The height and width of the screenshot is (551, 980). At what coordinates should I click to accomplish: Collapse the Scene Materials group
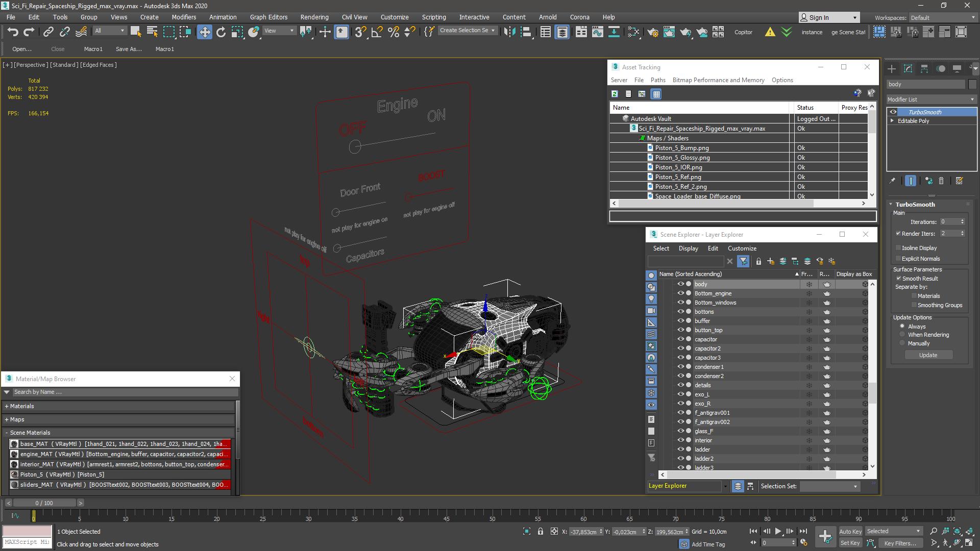(x=7, y=433)
